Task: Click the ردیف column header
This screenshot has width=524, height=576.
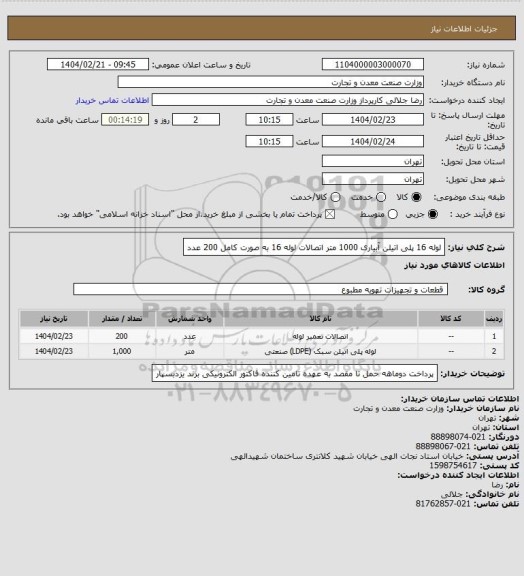Action: [494, 319]
